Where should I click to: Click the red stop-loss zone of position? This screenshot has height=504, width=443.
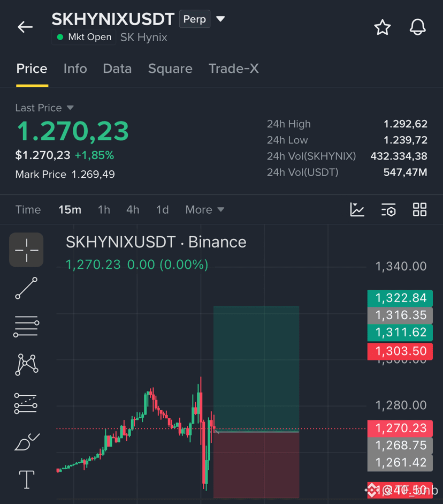256,465
